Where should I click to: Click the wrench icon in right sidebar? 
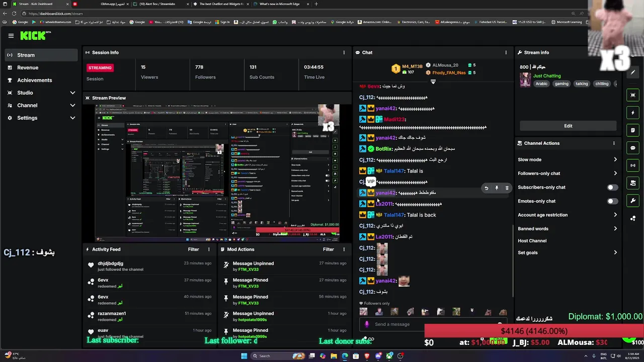(x=633, y=201)
